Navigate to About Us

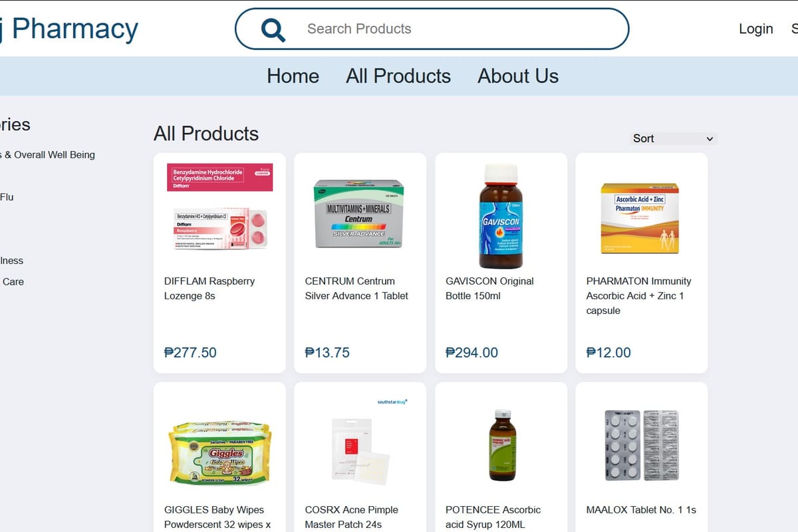(x=518, y=76)
